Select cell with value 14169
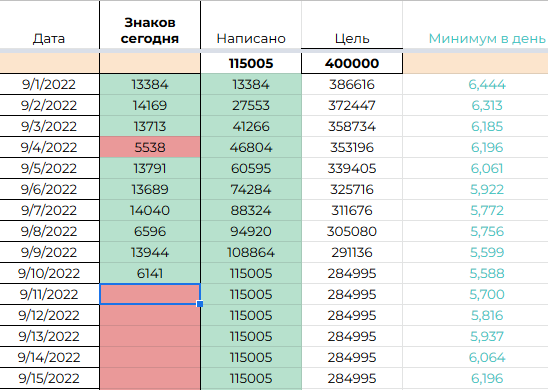 click(x=150, y=105)
